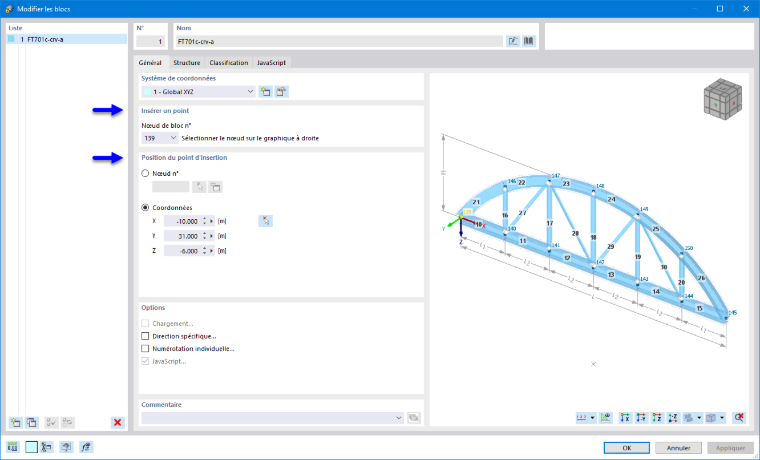The image size is (760, 460).
Task: Click the N° field showing 1
Action: [151, 41]
